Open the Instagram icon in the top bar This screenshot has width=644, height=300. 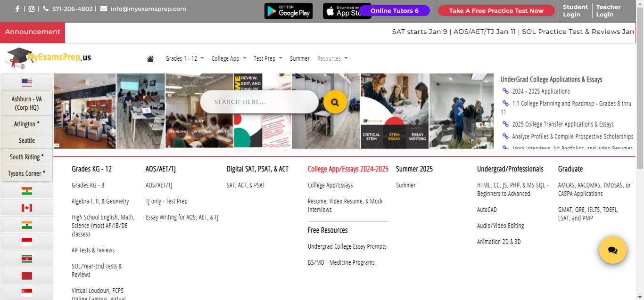[31, 8]
